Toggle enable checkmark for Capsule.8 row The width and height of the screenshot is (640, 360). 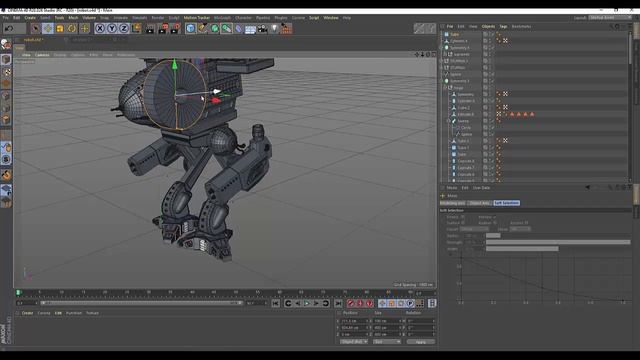492,161
